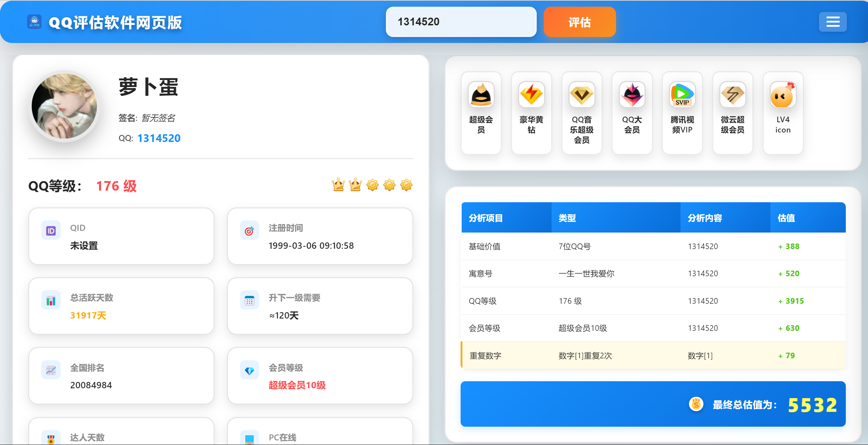Click the 会员等级 diamond icon
This screenshot has height=445, width=868.
click(x=249, y=370)
